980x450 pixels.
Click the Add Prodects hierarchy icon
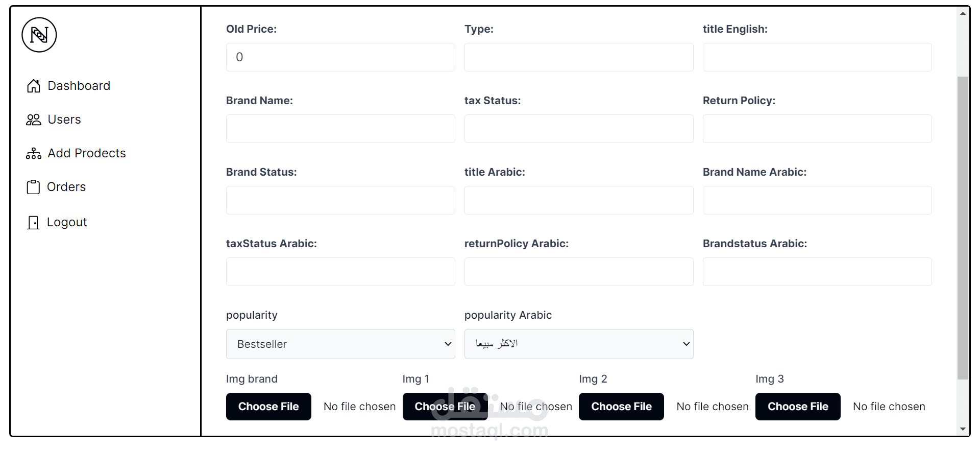point(34,153)
